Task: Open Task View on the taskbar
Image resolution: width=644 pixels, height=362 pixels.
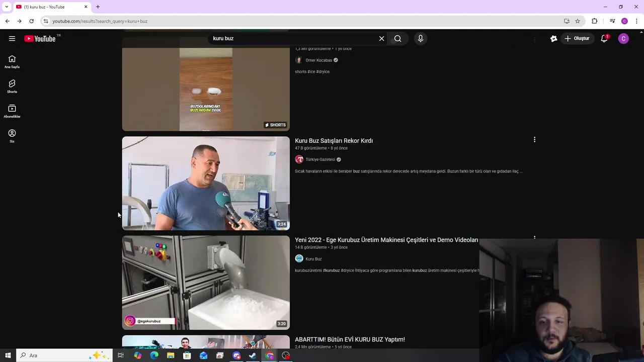Action: click(x=121, y=355)
